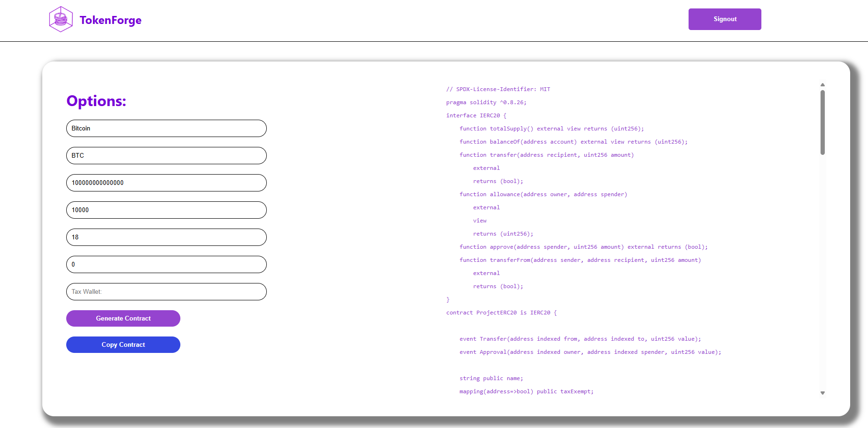The height and width of the screenshot is (428, 868).
Task: Click the function allowance code line
Action: pyautogui.click(x=543, y=194)
